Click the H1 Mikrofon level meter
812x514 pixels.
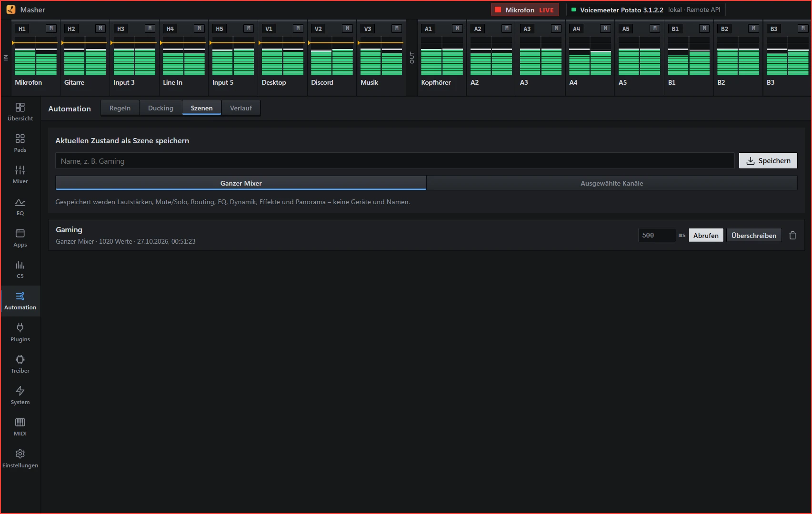point(36,56)
